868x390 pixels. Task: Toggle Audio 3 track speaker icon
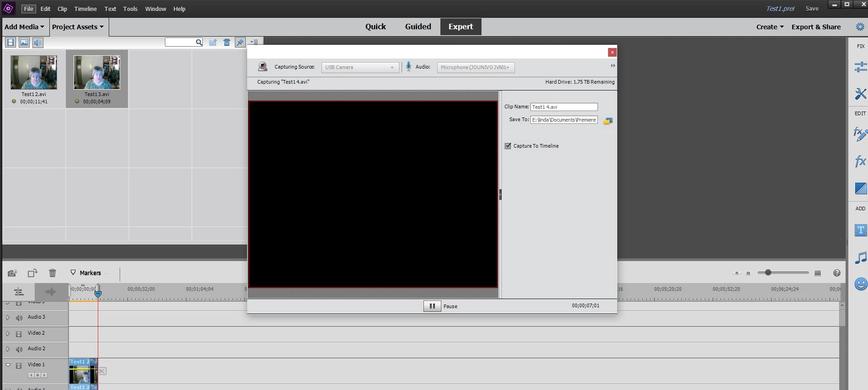pos(19,317)
